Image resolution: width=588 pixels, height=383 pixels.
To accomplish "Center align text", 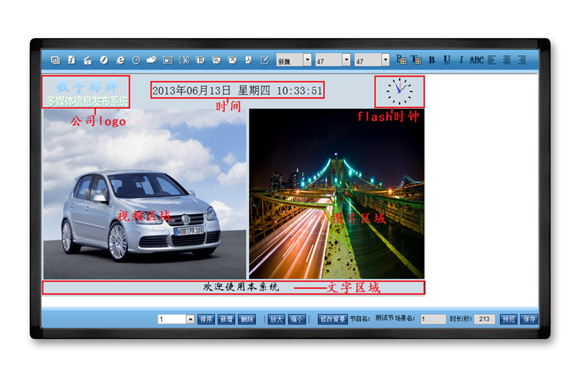I will pos(507,60).
